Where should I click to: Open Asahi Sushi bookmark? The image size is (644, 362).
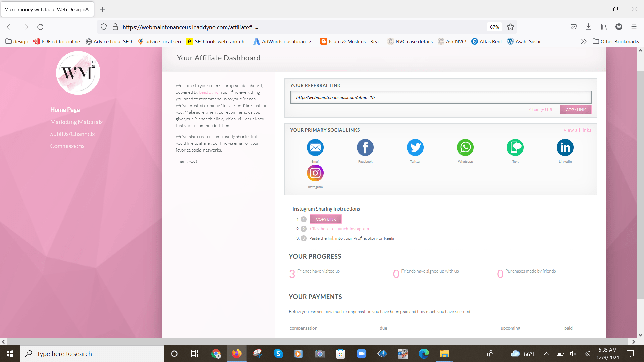point(524,41)
